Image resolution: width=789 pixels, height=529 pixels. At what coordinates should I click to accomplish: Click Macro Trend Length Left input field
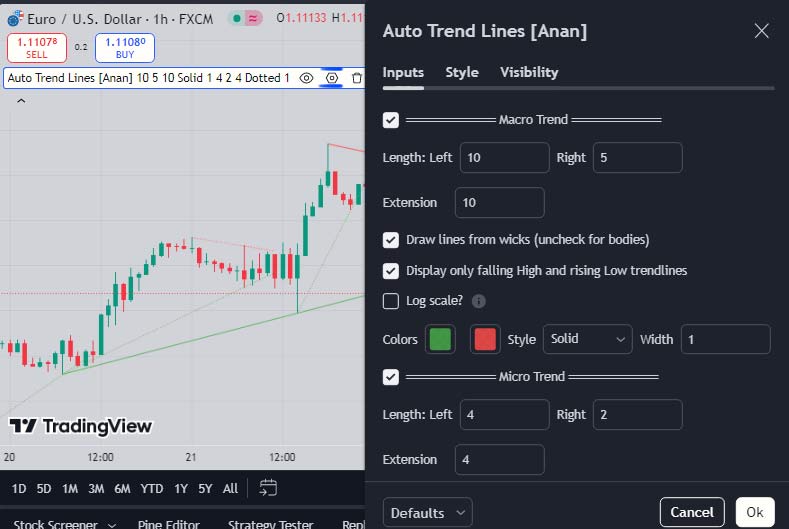click(x=505, y=158)
